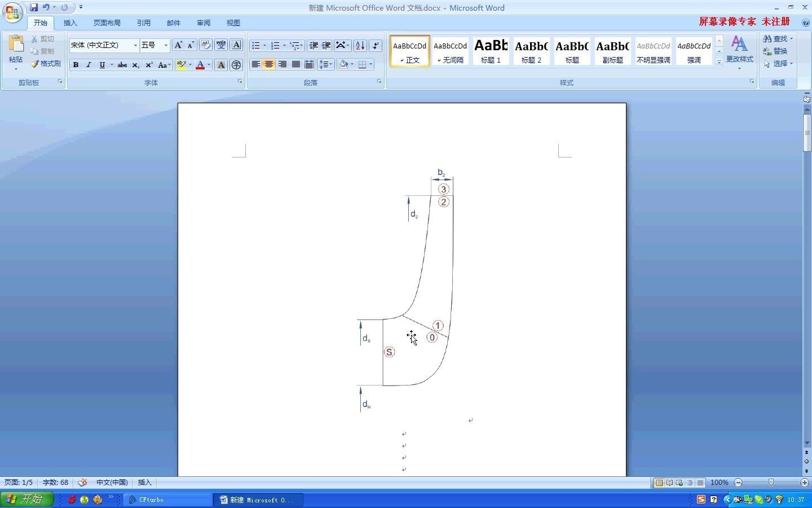
Task: Toggle Italic formatting
Action: (x=89, y=65)
